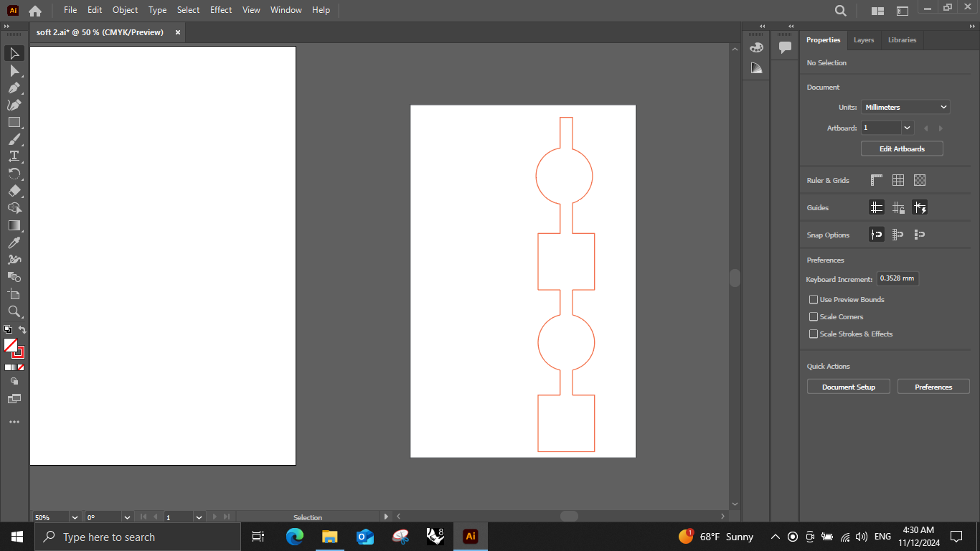Activate the Shape Builder tool
The width and height of the screenshot is (980, 551).
14,208
